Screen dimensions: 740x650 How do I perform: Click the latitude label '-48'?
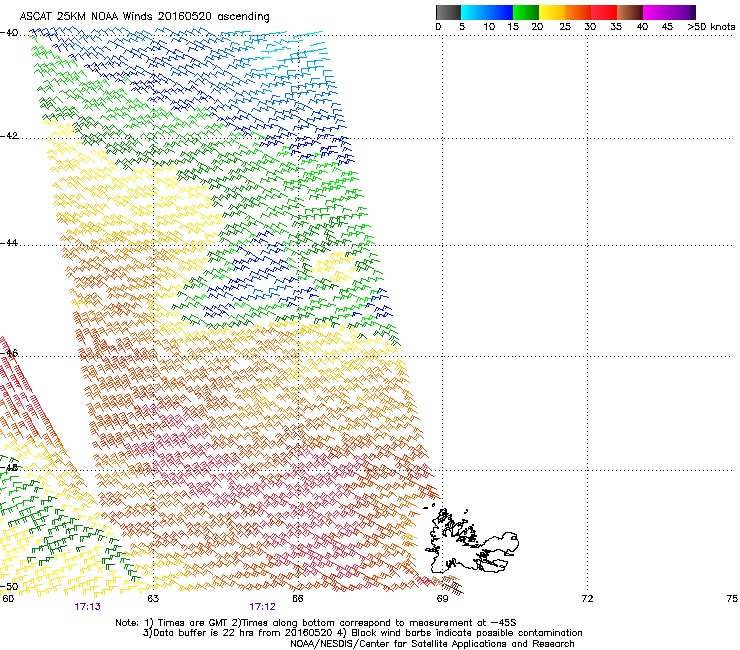(9, 467)
